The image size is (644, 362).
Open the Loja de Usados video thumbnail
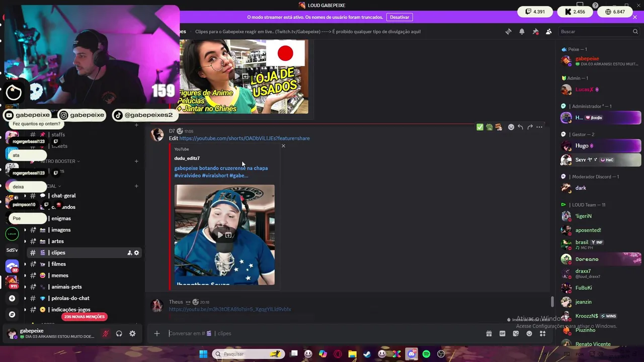pos(244,76)
